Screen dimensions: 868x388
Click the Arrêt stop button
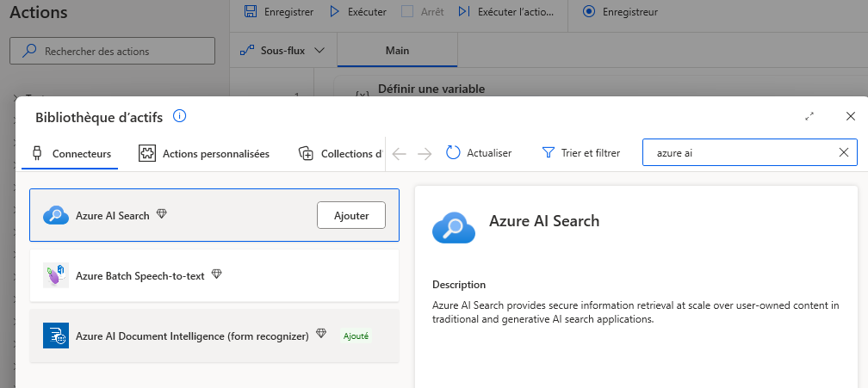[422, 11]
